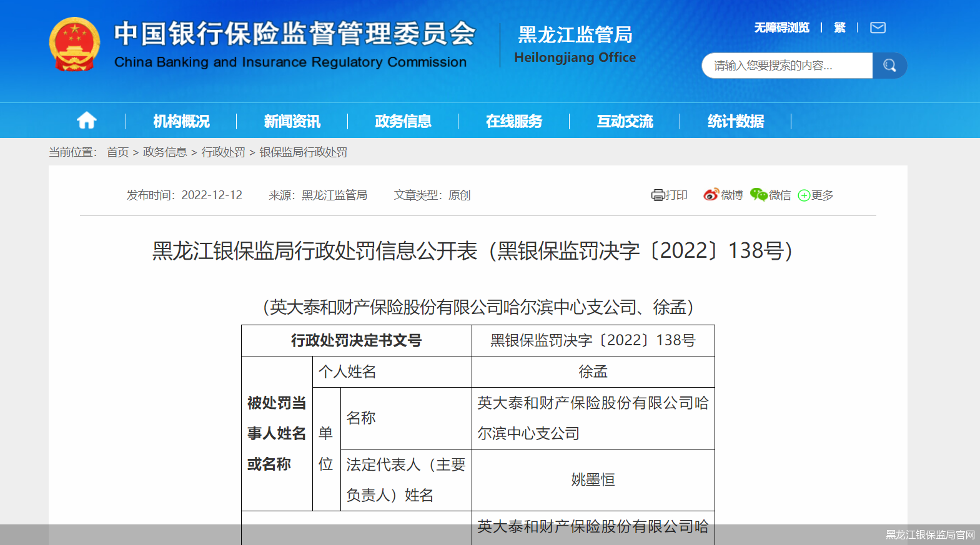This screenshot has height=545, width=980.
Task: Open 政务信息 menu
Action: pyautogui.click(x=403, y=121)
